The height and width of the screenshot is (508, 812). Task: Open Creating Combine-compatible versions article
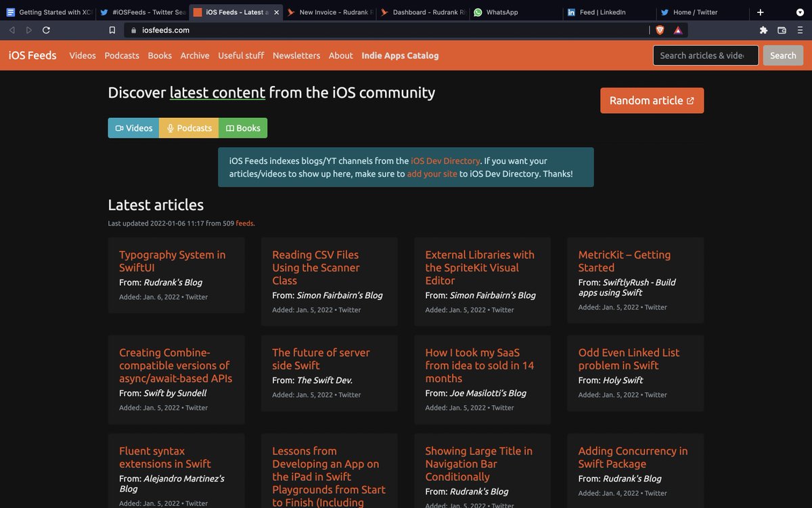(176, 365)
